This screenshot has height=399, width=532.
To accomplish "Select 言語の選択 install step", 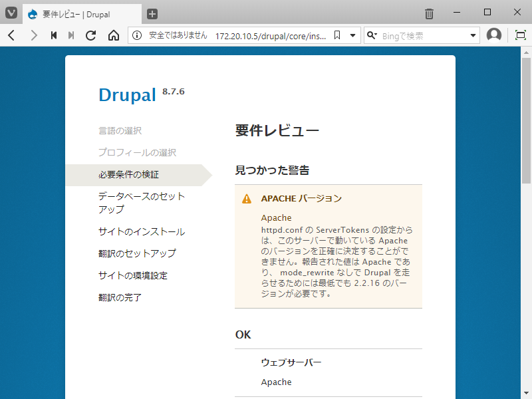I will point(120,130).
